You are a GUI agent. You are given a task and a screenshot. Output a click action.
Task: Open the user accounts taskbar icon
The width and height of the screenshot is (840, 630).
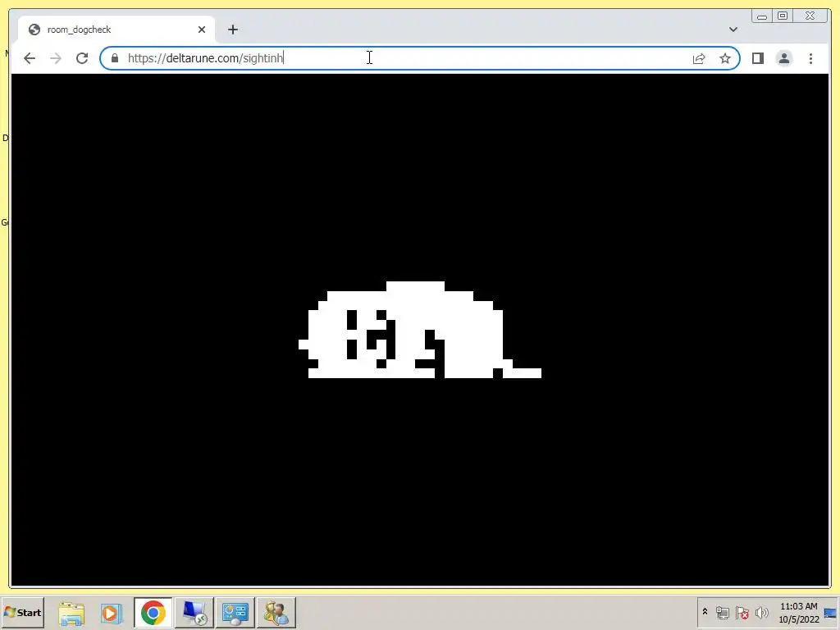pos(276,613)
